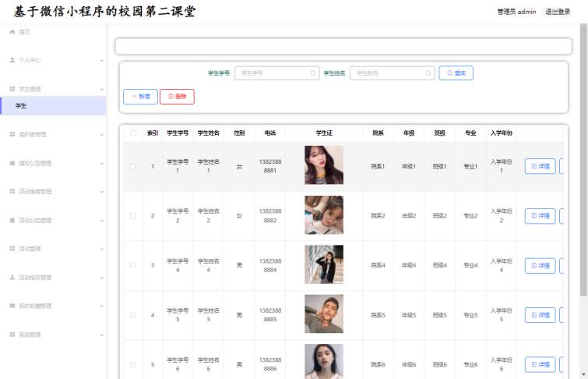Click the student ID photo in row 2

(323, 215)
